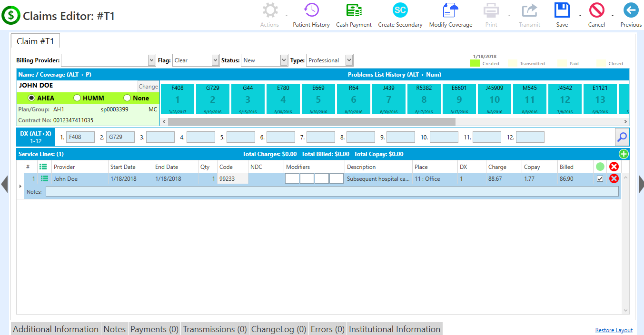644x335 pixels.
Task: Click the Restore Layout link
Action: coord(614,330)
